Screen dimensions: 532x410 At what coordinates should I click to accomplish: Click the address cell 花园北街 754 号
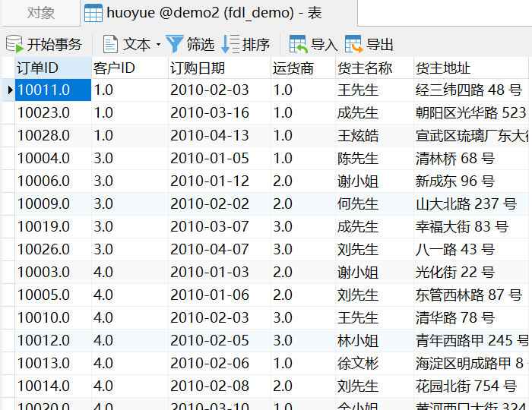(x=471, y=386)
